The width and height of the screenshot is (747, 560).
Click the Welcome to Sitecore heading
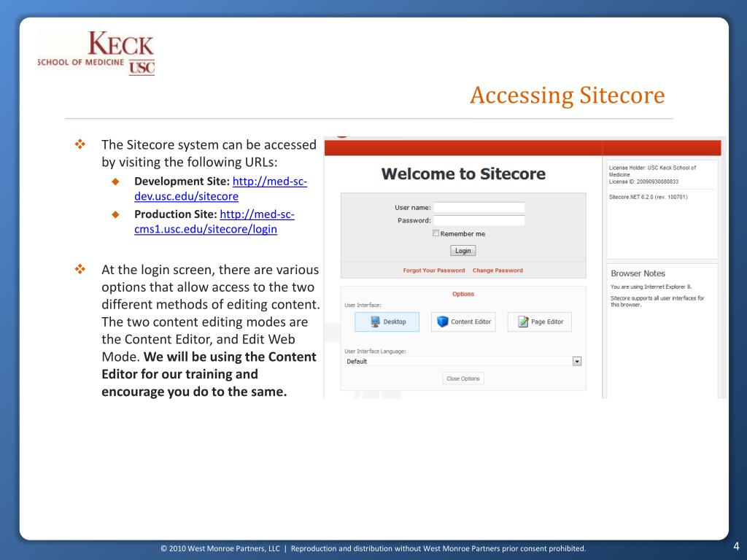(463, 174)
